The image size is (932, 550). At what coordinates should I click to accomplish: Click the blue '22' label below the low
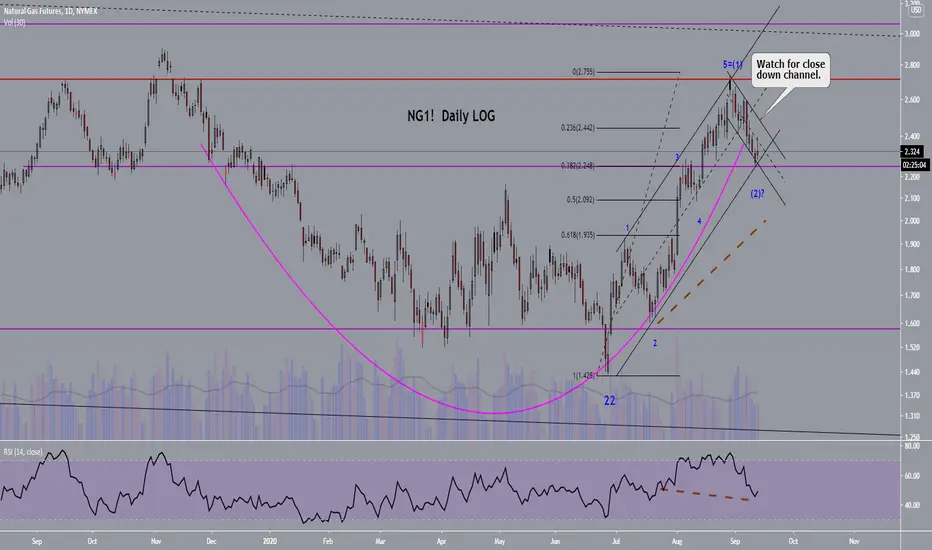610,401
